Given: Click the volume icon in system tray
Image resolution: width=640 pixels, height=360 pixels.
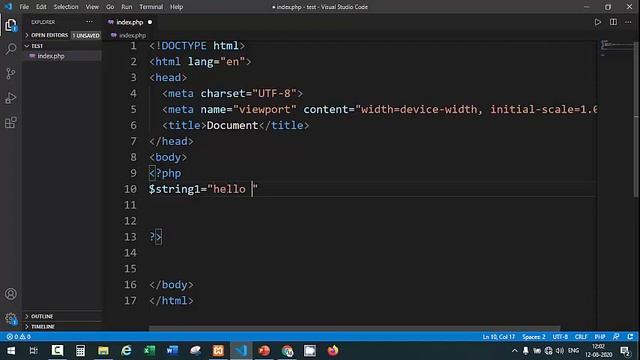Looking at the screenshot, I should (x=560, y=351).
